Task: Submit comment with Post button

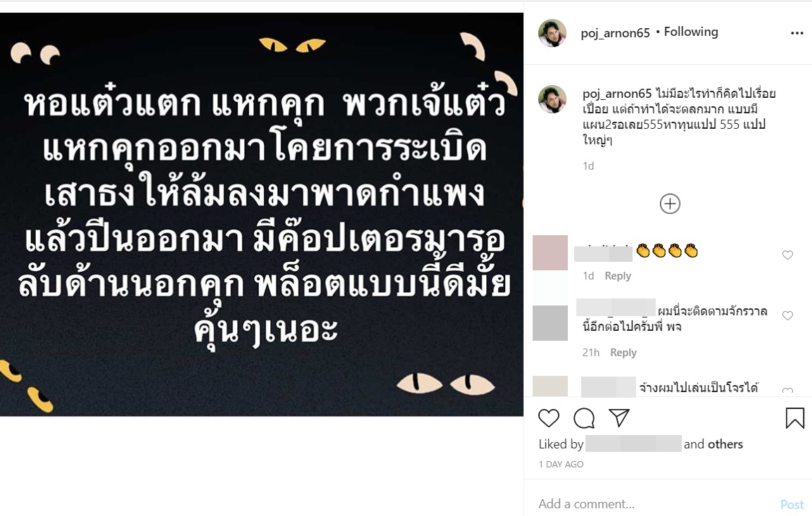Action: click(x=792, y=504)
